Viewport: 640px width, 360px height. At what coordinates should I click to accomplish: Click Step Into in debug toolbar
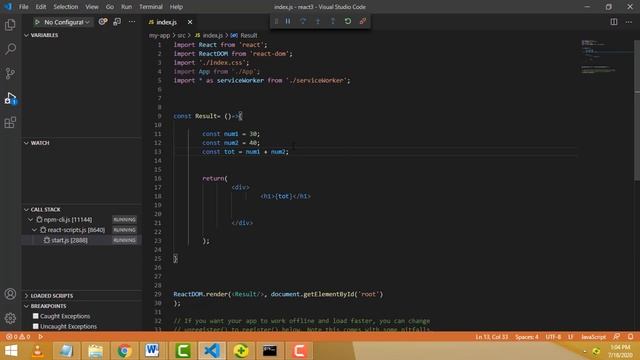(318, 21)
